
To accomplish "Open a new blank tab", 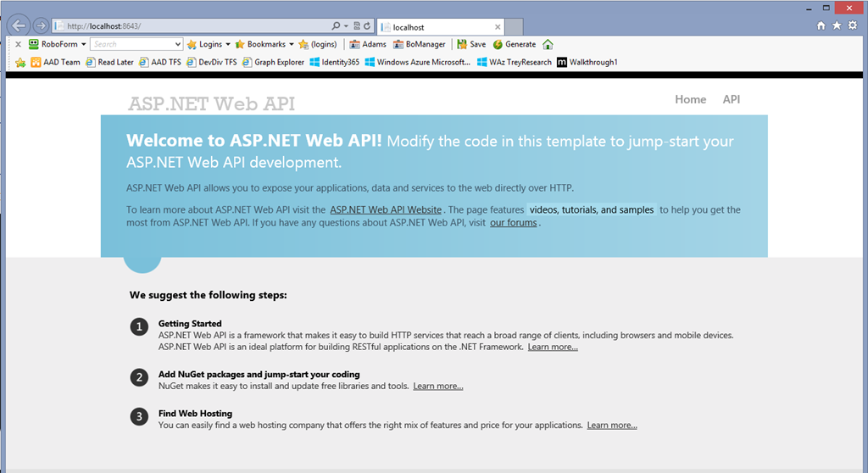I will click(514, 27).
